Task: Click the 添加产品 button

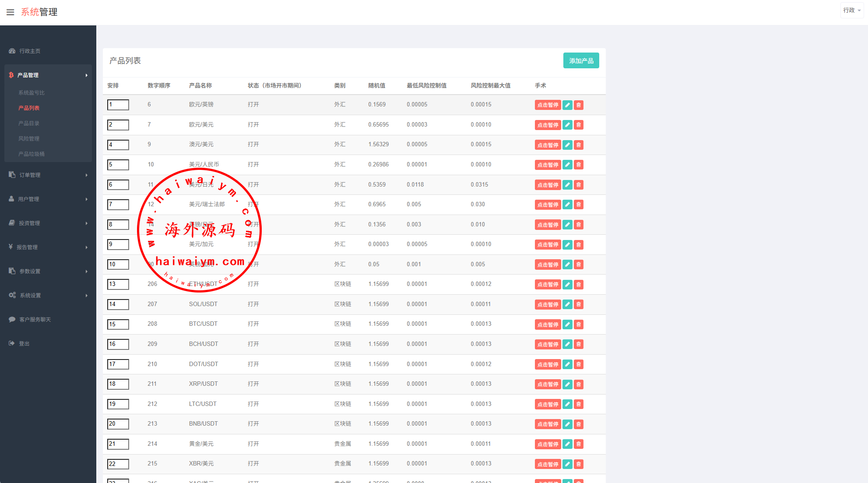Action: [x=581, y=61]
